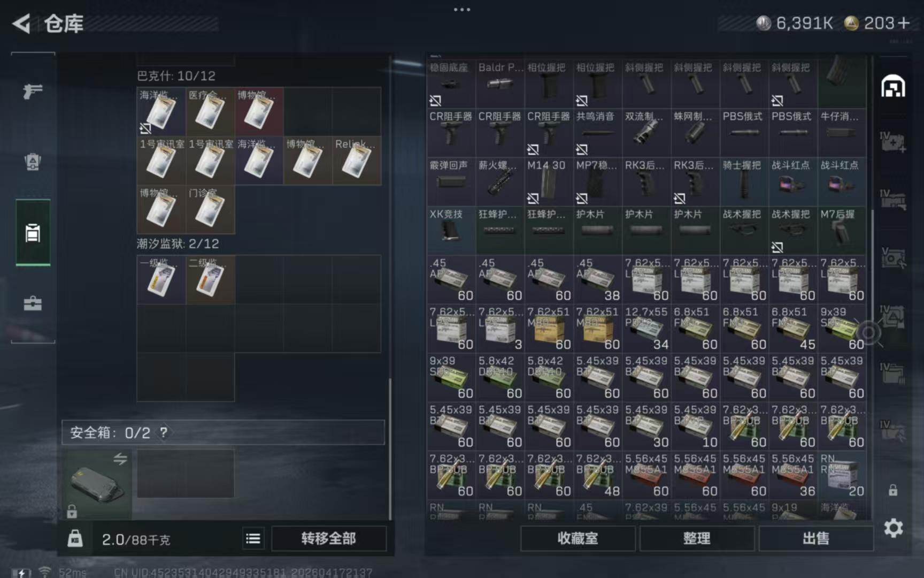The height and width of the screenshot is (578, 924).
Task: Select the M14 30 magazine
Action: click(x=549, y=181)
